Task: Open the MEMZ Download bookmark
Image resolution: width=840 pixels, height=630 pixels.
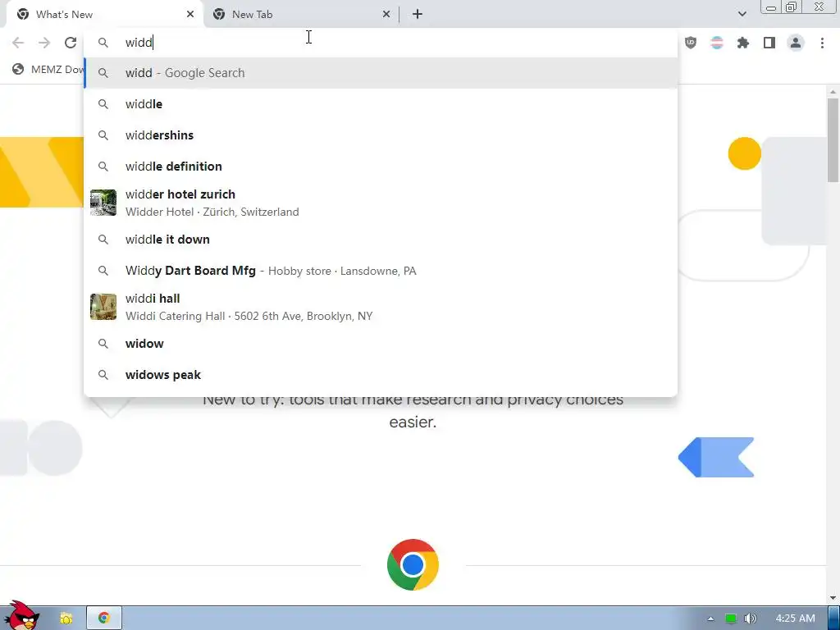Action: click(48, 69)
